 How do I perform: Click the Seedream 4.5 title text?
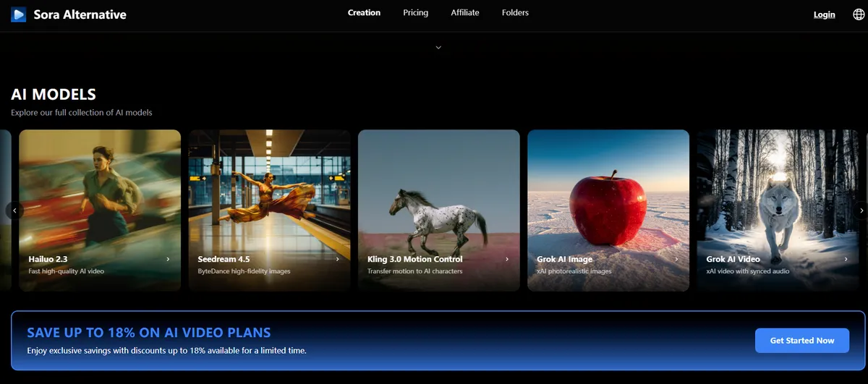pyautogui.click(x=224, y=259)
